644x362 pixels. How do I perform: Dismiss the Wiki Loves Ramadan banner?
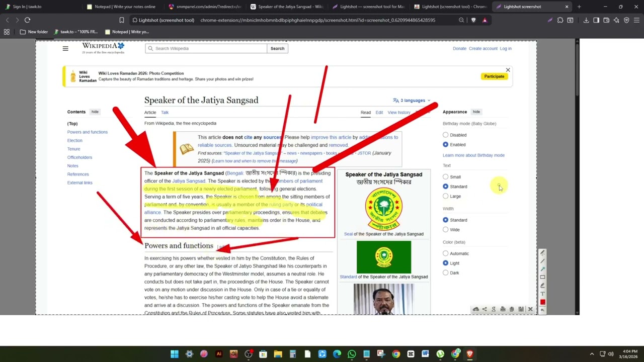pos(508,70)
